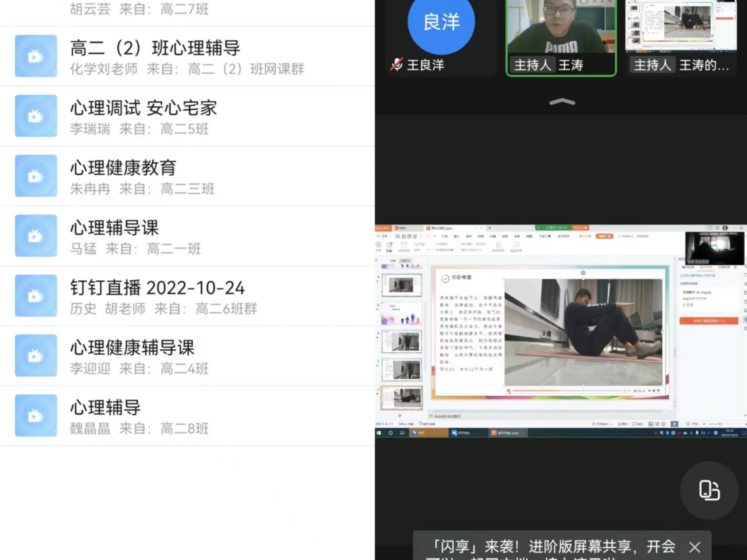Unmute 王良洋's microphone
Screen dimensions: 747x560
pyautogui.click(x=395, y=65)
